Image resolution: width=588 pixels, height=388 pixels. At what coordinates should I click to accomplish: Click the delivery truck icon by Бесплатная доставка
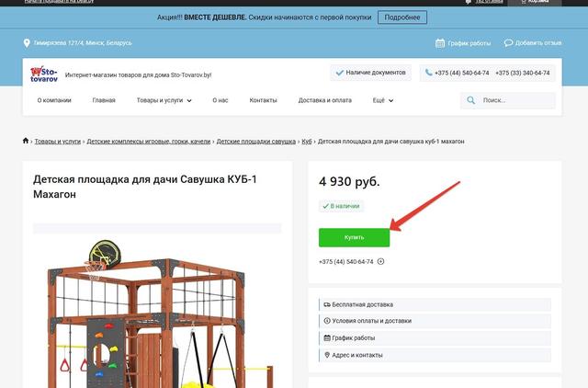point(327,304)
